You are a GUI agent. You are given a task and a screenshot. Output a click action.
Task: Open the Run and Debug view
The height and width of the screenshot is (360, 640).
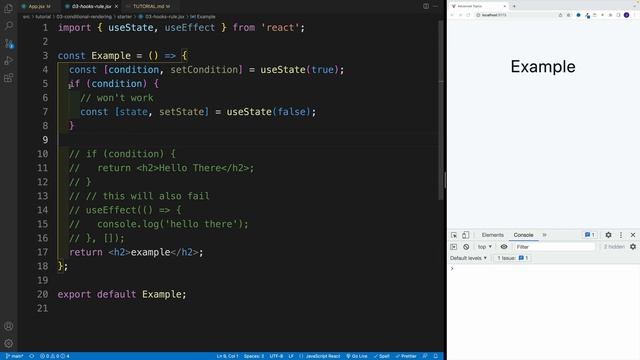coord(9,60)
